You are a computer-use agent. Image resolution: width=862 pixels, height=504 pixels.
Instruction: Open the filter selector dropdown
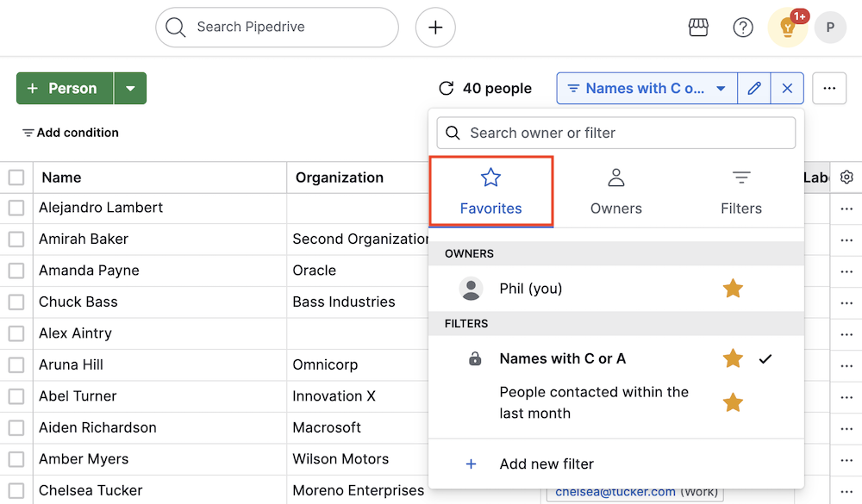[x=646, y=87]
